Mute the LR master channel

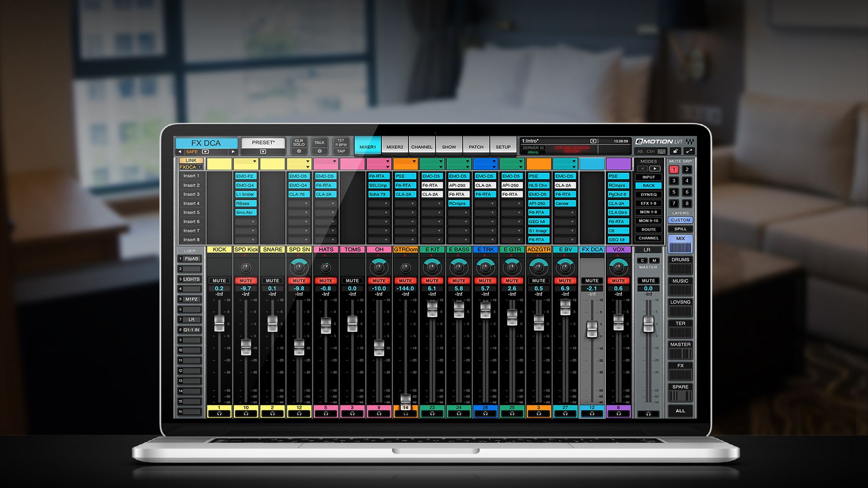point(648,280)
